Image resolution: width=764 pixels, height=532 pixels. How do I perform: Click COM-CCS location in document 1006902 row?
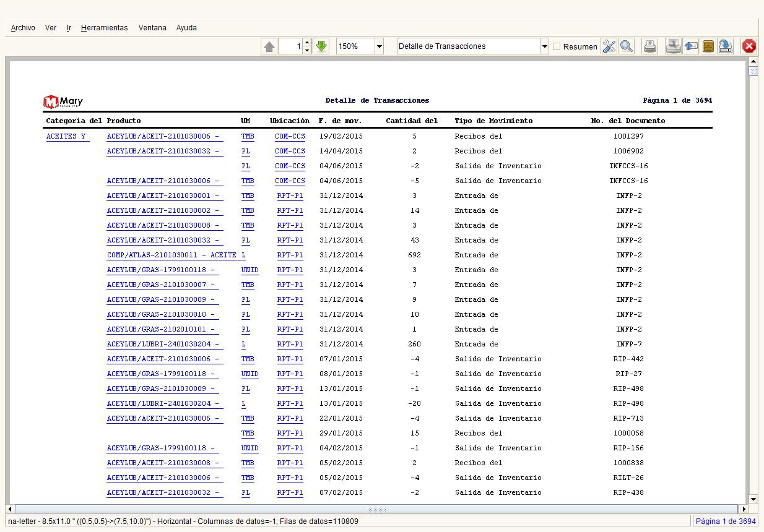point(290,151)
